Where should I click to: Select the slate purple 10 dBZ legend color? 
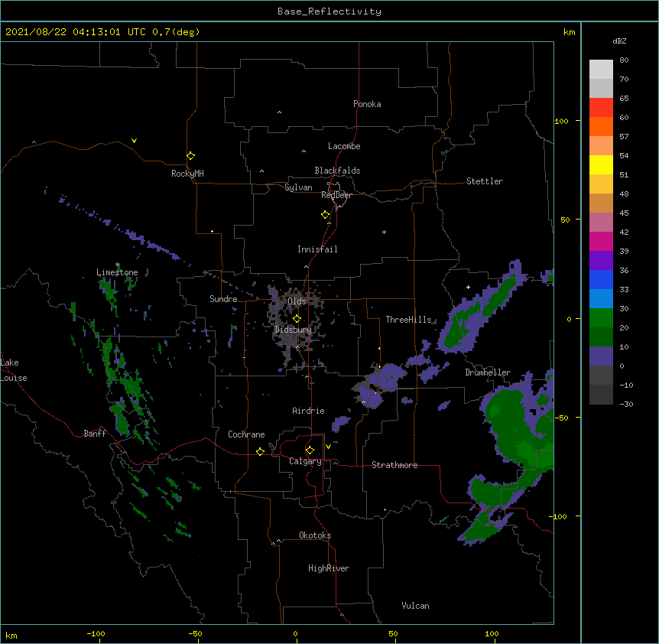(x=601, y=356)
